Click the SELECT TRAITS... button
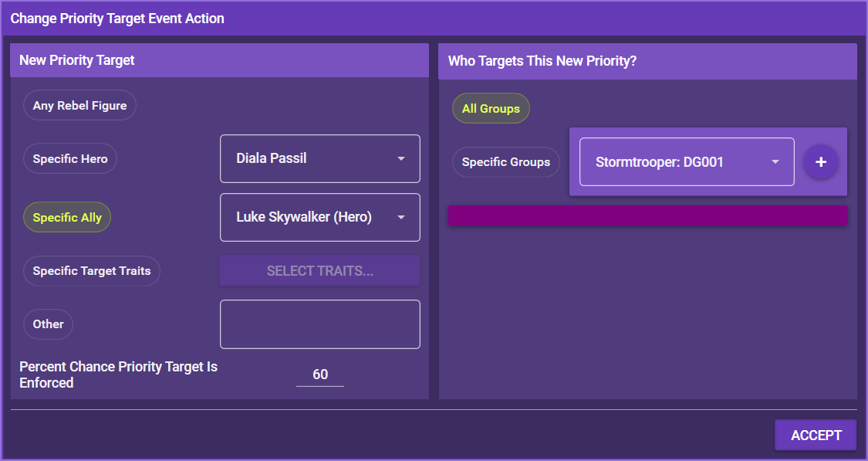This screenshot has width=868, height=461. [x=320, y=271]
